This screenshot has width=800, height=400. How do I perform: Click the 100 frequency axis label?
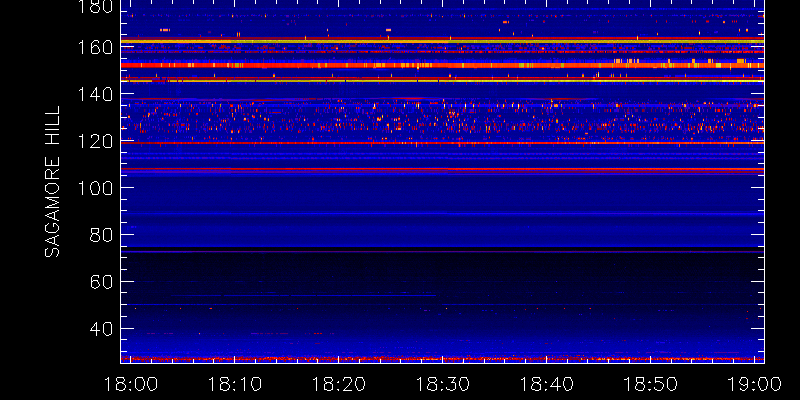94,188
